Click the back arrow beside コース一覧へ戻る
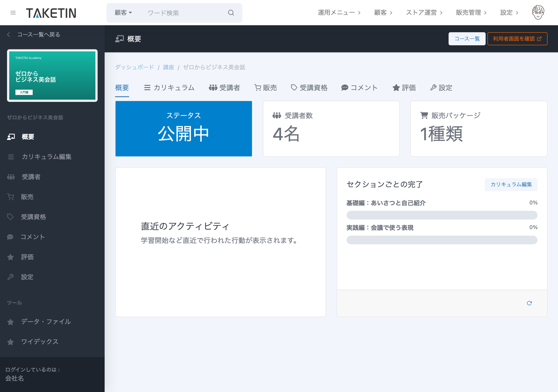Image resolution: width=558 pixels, height=392 pixels. pyautogui.click(x=8, y=35)
